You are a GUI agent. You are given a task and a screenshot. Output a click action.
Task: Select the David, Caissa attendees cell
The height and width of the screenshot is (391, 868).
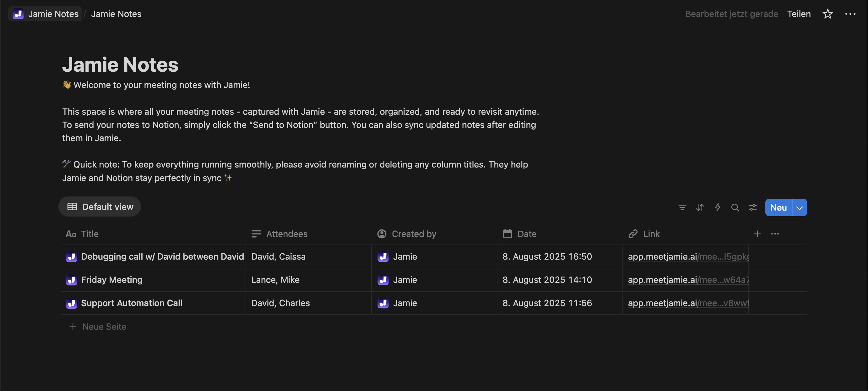coord(308,256)
